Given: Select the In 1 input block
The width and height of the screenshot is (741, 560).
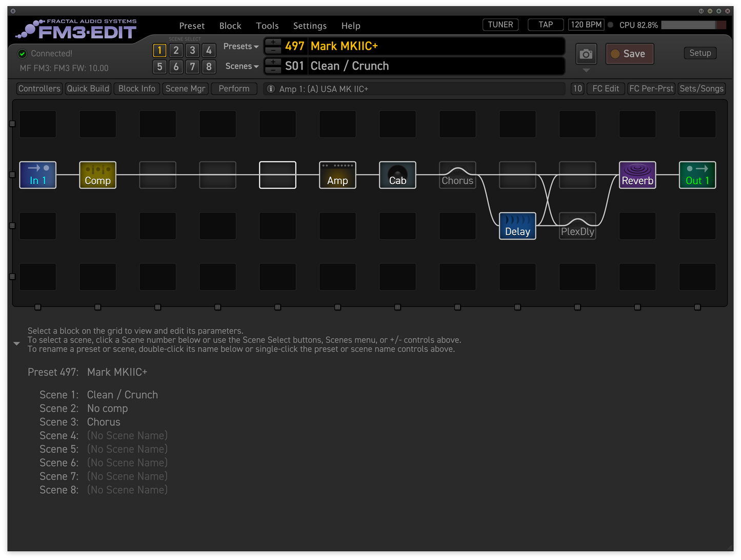Looking at the screenshot, I should [x=37, y=175].
